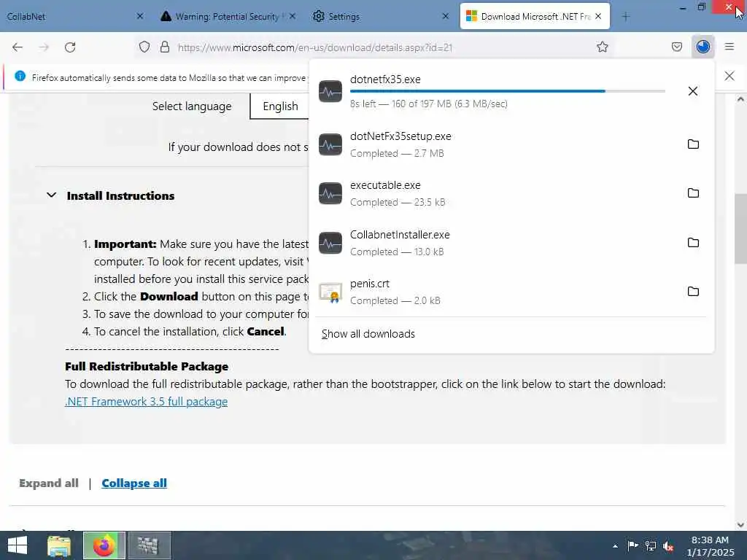Viewport: 747px width, 560px height.
Task: Go back with the browser back arrow
Action: click(x=18, y=47)
